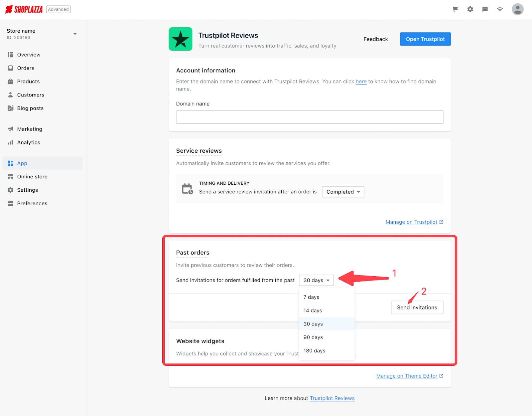Click the Analytics bar chart icon

(10, 142)
